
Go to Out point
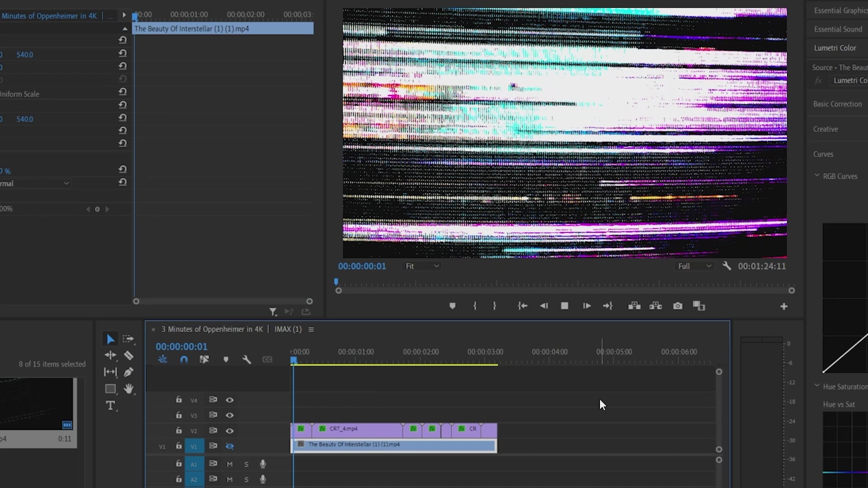click(608, 306)
